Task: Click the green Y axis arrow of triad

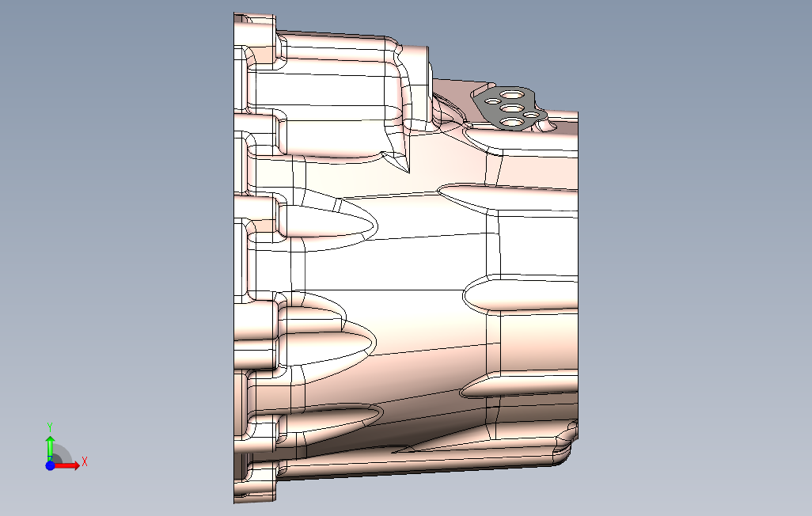Action: tap(50, 448)
